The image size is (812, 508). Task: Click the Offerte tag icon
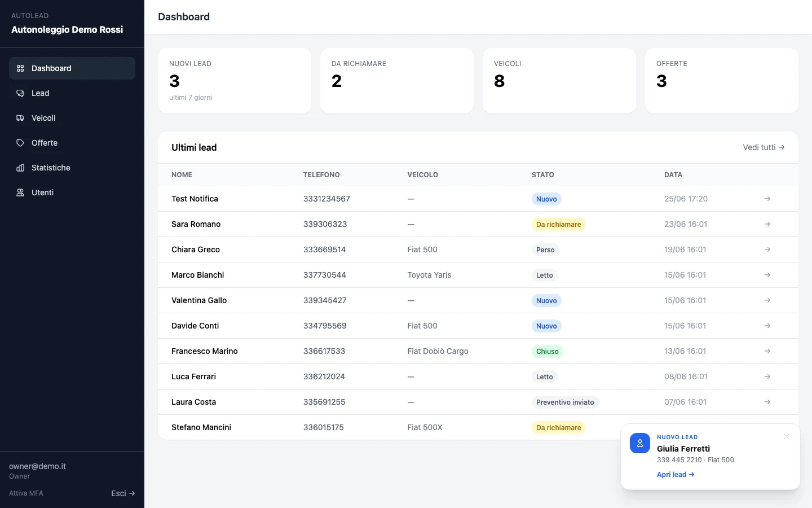coord(20,143)
